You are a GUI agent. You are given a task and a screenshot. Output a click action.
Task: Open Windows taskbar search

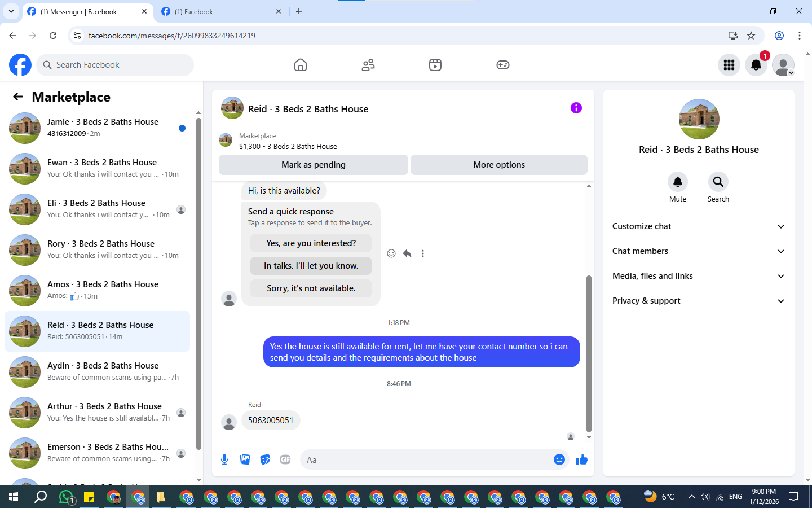point(41,497)
